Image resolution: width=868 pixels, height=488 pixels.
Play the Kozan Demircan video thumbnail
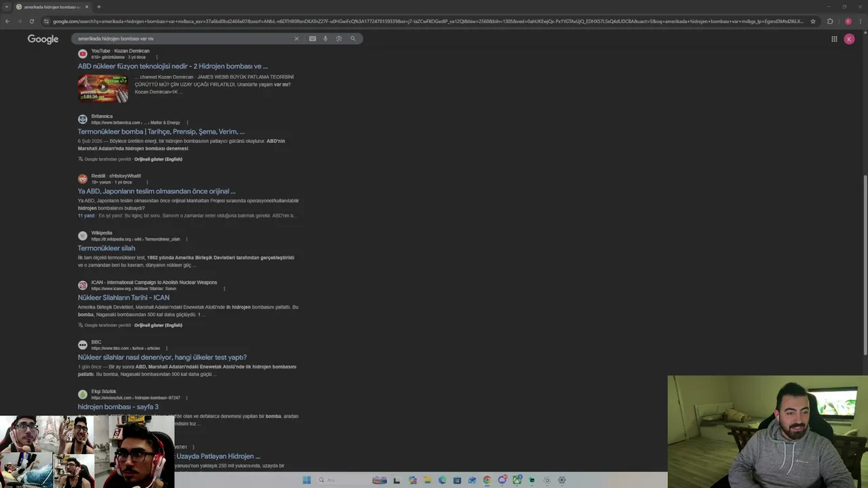pos(103,87)
